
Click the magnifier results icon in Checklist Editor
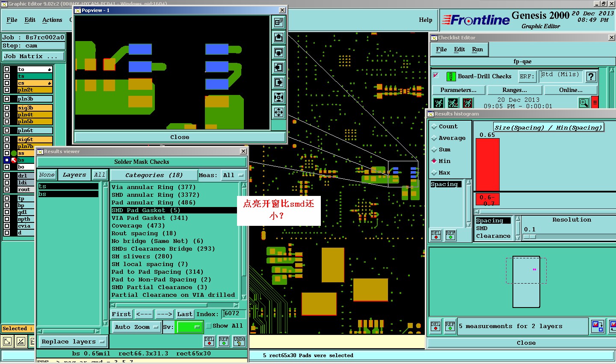(x=584, y=103)
